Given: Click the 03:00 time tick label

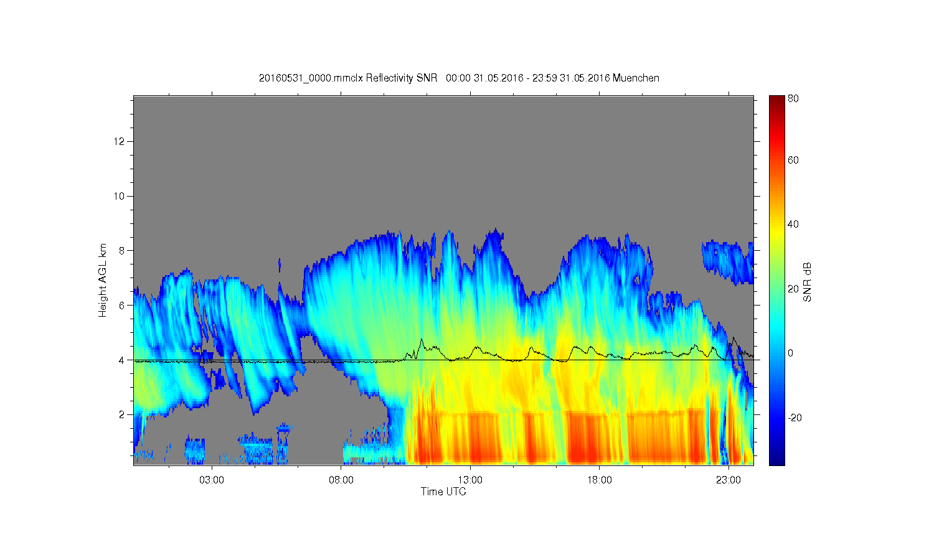Looking at the screenshot, I should [212, 480].
